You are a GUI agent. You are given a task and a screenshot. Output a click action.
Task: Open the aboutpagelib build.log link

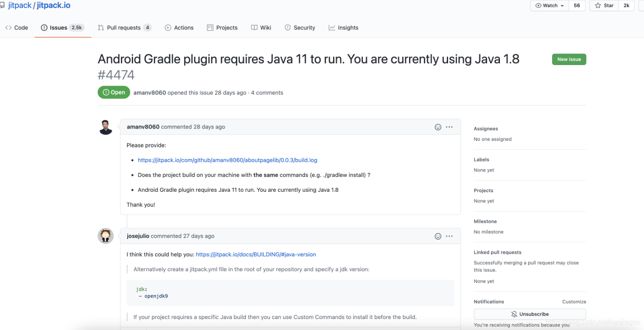coord(228,160)
